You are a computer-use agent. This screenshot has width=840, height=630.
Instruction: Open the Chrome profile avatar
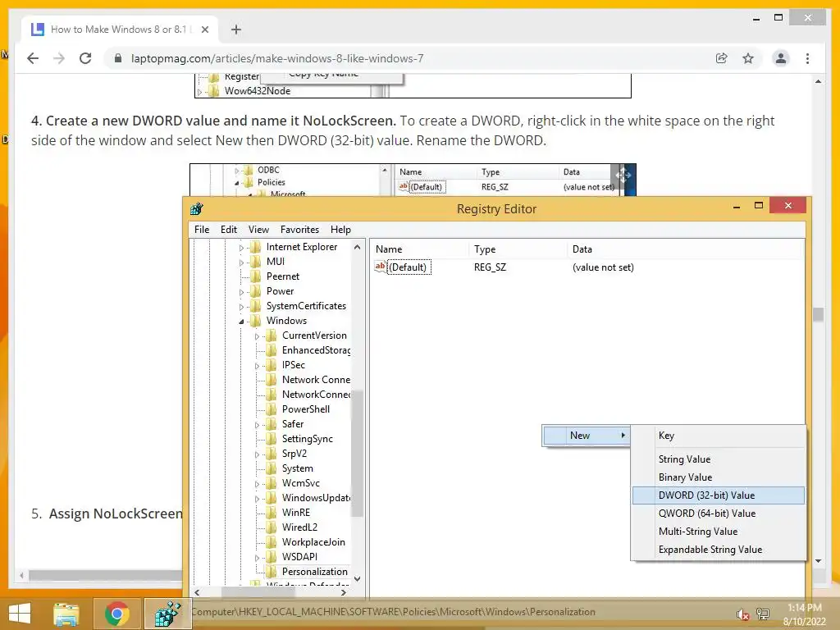[781, 58]
